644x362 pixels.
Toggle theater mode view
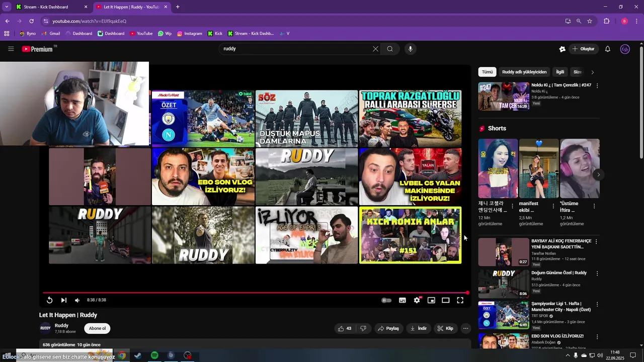[x=445, y=300]
